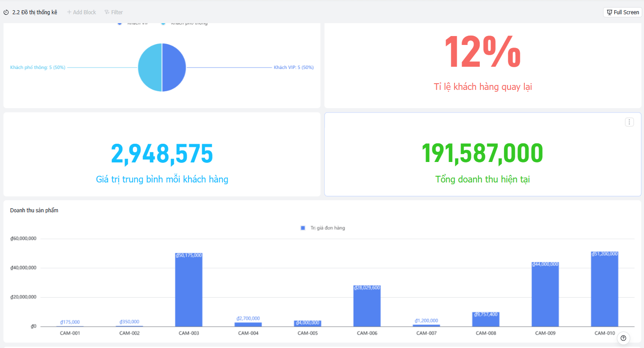
Task: Open the 2.2 Đồ thị thống kê title
Action: pyautogui.click(x=35, y=12)
